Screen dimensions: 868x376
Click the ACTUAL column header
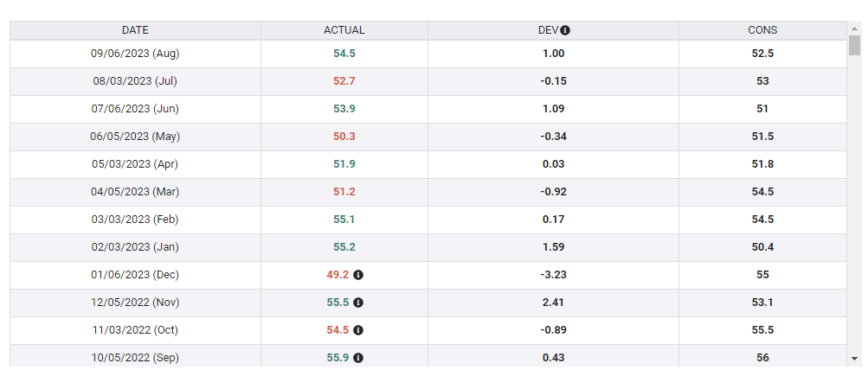point(344,30)
